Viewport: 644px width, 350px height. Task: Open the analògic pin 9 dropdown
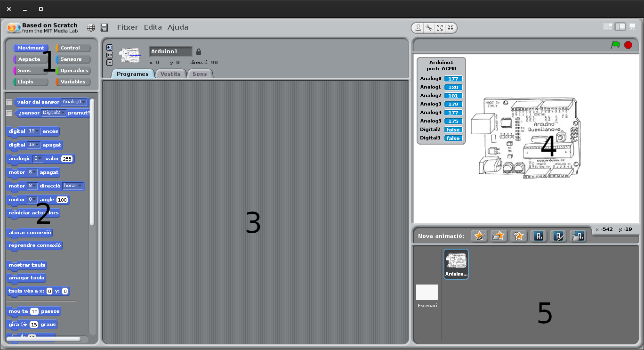[x=38, y=158]
